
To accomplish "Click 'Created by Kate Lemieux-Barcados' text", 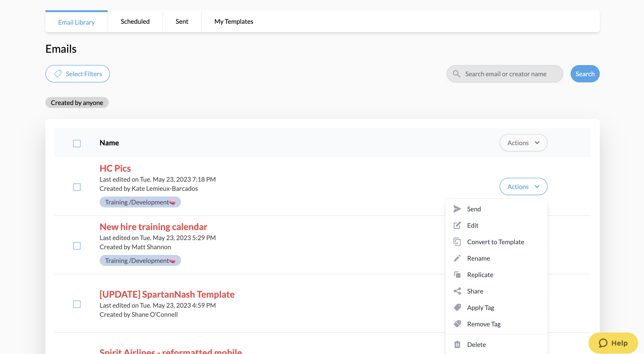I will point(148,188).
